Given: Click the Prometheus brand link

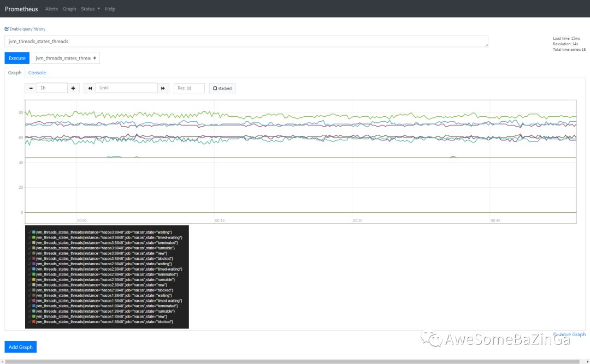Looking at the screenshot, I should (x=21, y=9).
